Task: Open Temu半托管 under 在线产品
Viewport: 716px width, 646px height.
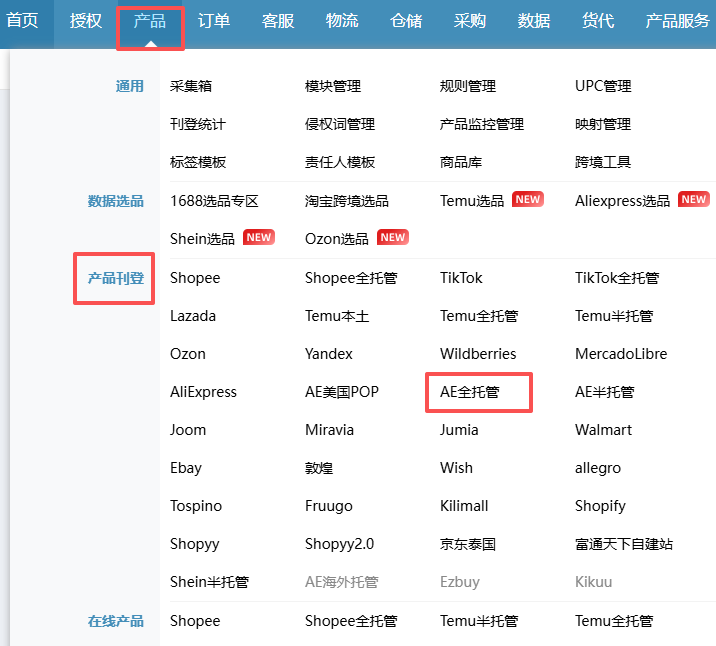Action: tap(478, 621)
